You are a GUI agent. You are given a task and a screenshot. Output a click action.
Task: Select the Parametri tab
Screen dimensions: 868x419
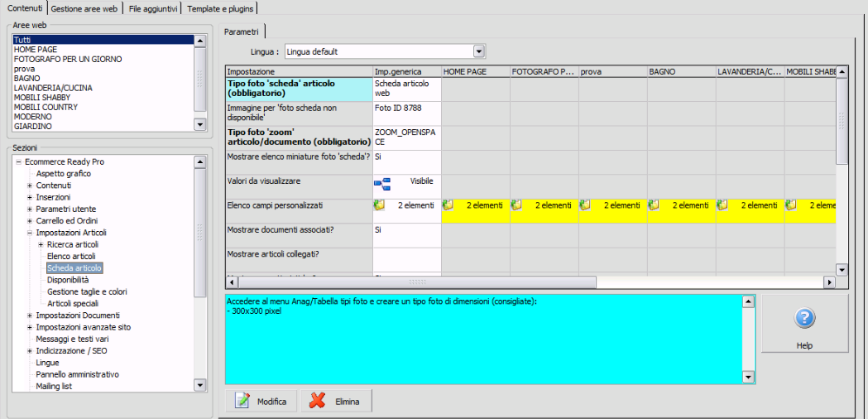click(x=242, y=31)
